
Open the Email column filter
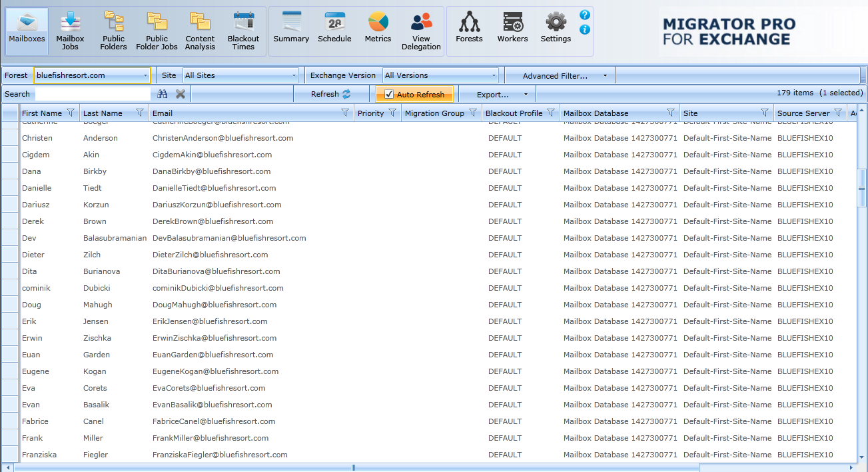pyautogui.click(x=344, y=113)
